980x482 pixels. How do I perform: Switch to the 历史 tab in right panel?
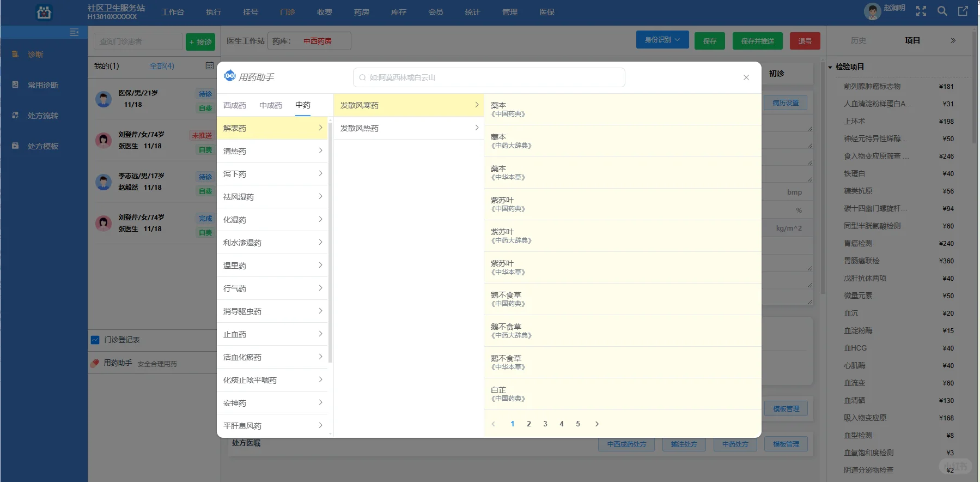pyautogui.click(x=859, y=40)
